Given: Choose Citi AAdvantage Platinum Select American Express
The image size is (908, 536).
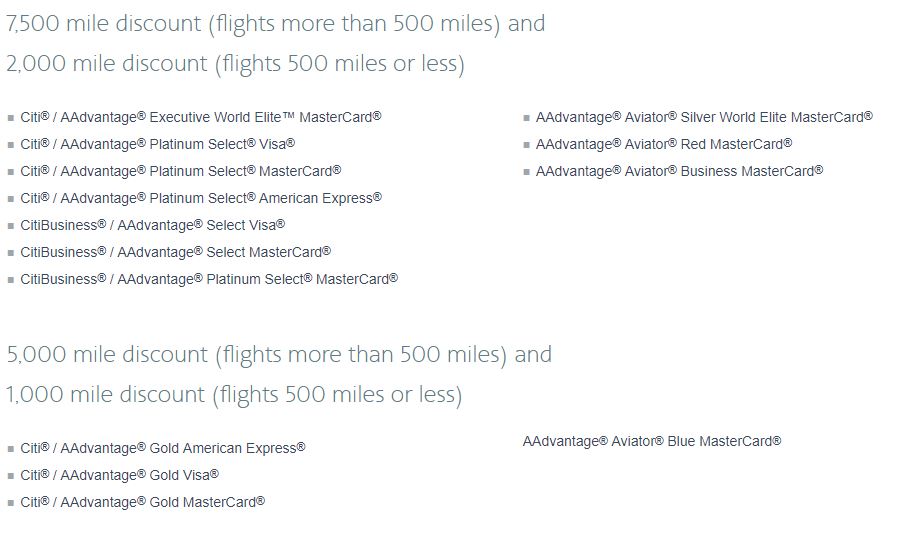Looking at the screenshot, I should click(x=200, y=198).
